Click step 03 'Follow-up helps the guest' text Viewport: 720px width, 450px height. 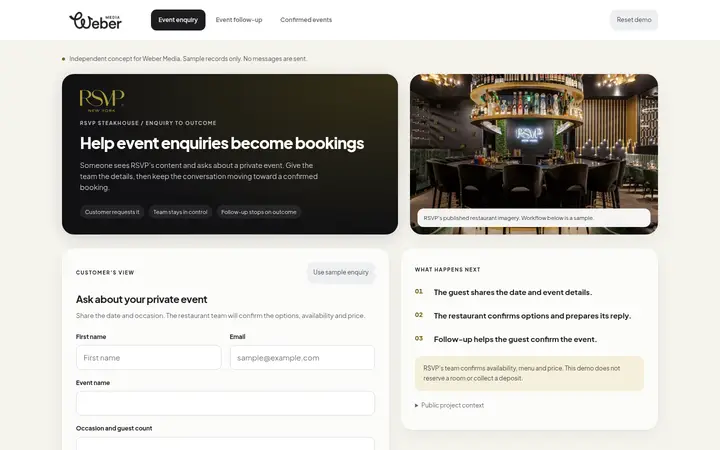pyautogui.click(x=515, y=339)
